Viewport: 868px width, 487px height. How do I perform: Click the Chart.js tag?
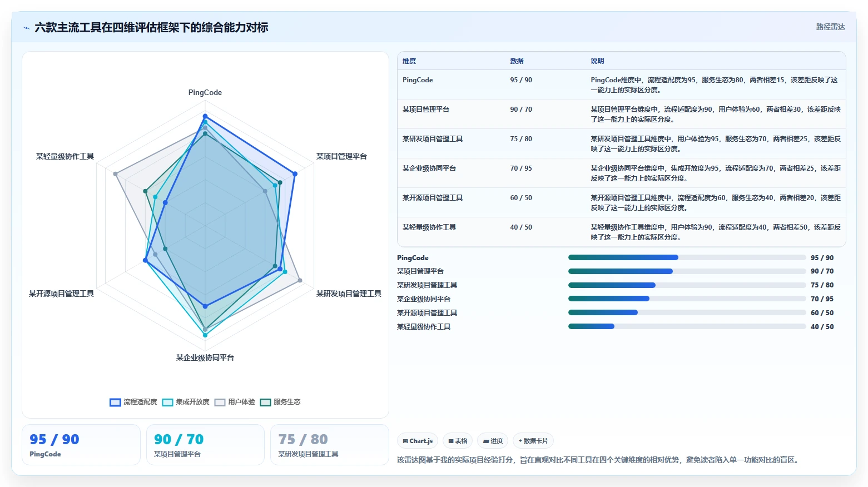pyautogui.click(x=418, y=441)
